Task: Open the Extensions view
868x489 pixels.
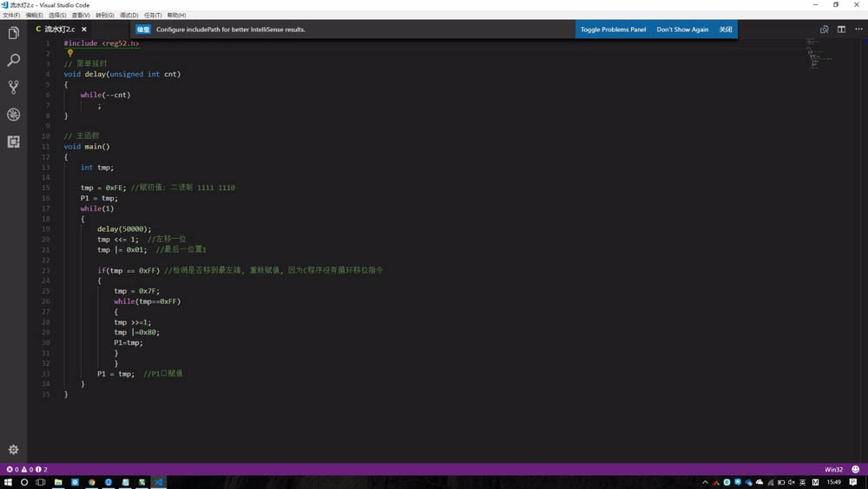Action: (x=13, y=142)
